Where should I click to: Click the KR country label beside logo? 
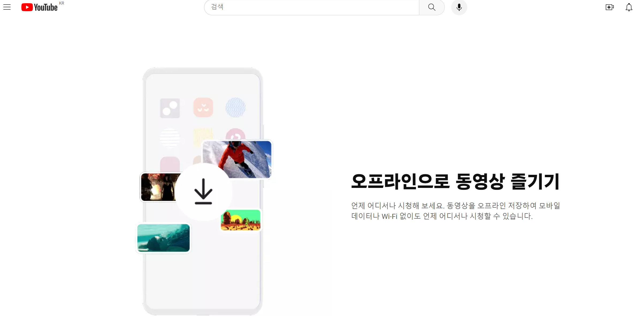click(x=62, y=3)
